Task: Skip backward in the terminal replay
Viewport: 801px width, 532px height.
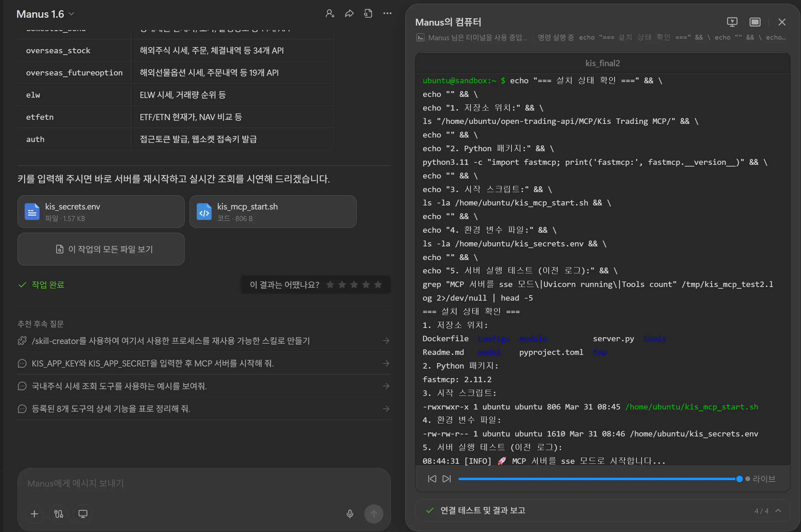Action: pyautogui.click(x=432, y=479)
